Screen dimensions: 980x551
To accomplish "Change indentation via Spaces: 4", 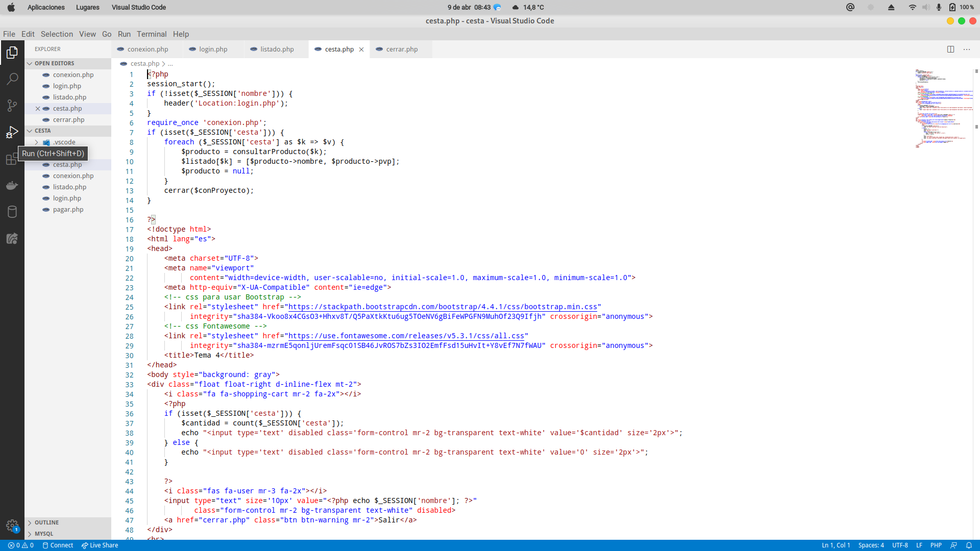I will (871, 545).
